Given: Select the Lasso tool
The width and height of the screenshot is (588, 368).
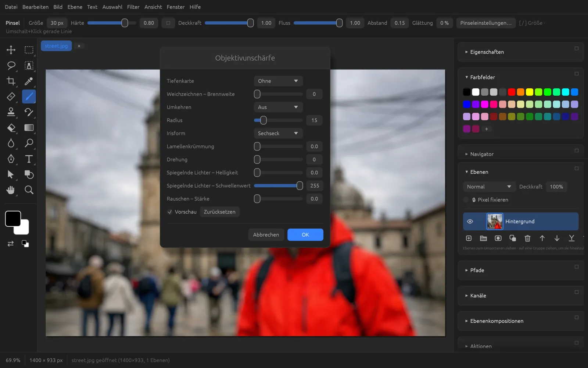Looking at the screenshot, I should [x=11, y=66].
